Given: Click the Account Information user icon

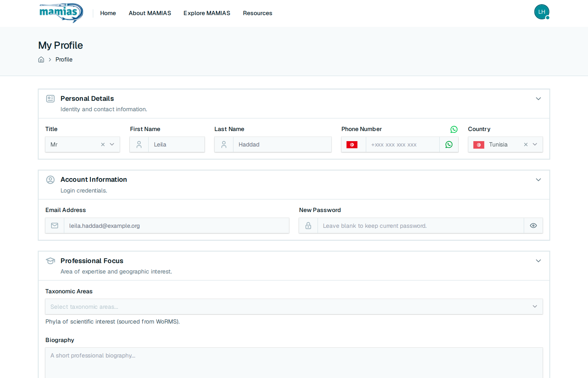Looking at the screenshot, I should tap(50, 180).
